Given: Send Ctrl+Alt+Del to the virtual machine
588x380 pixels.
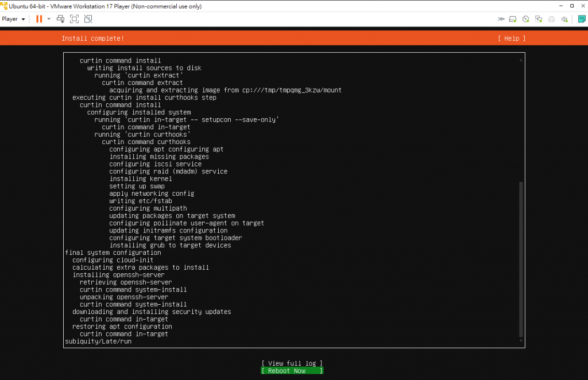Looking at the screenshot, I should [x=60, y=19].
